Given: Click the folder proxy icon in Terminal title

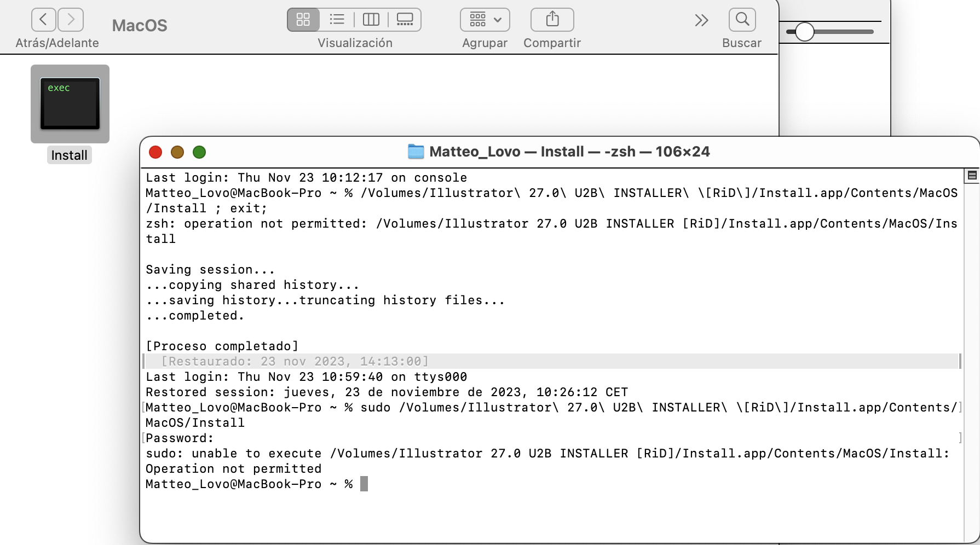Looking at the screenshot, I should [416, 152].
